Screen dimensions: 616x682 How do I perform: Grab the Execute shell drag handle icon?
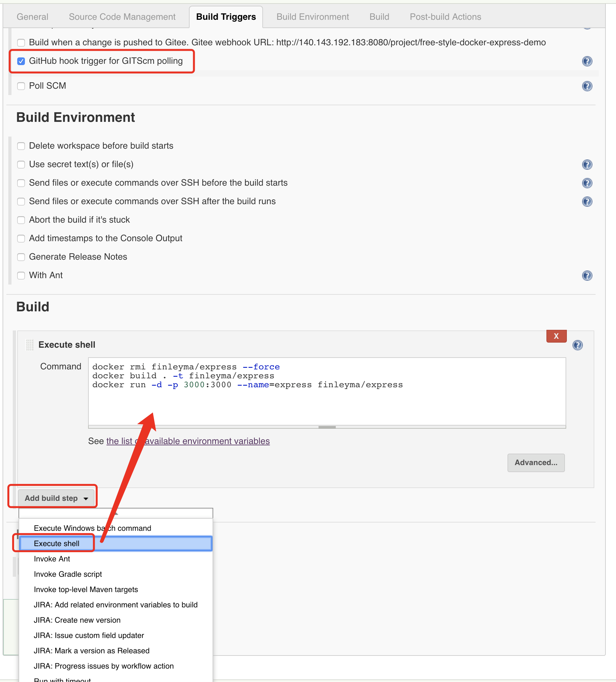point(30,345)
